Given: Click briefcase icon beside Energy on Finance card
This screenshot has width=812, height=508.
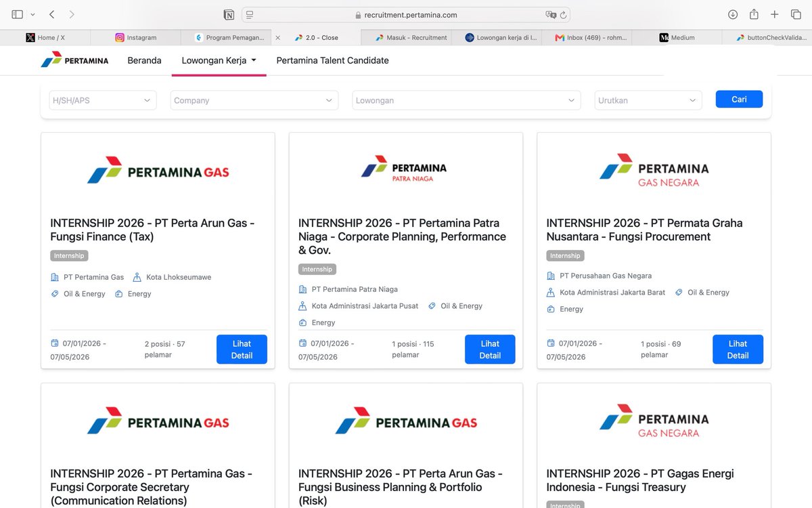Looking at the screenshot, I should [119, 294].
